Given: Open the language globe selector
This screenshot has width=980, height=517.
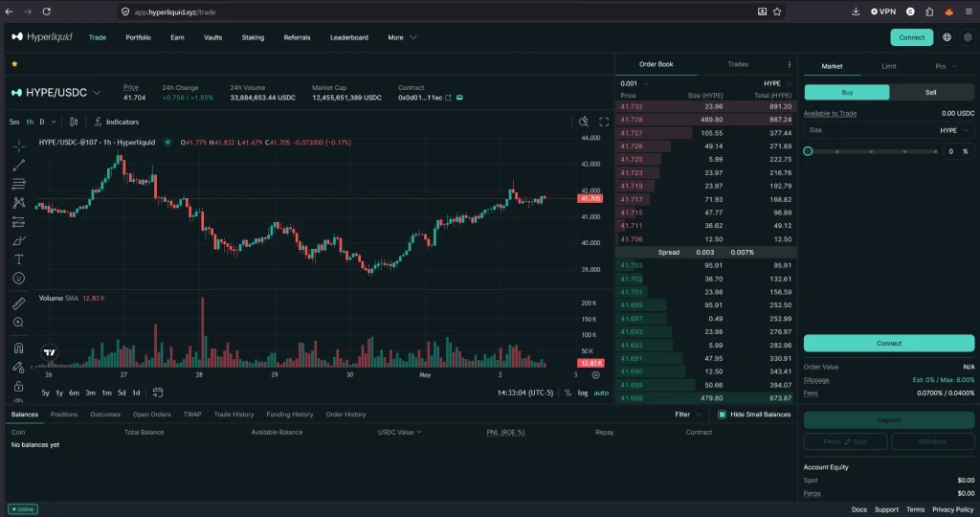Looking at the screenshot, I should point(947,37).
